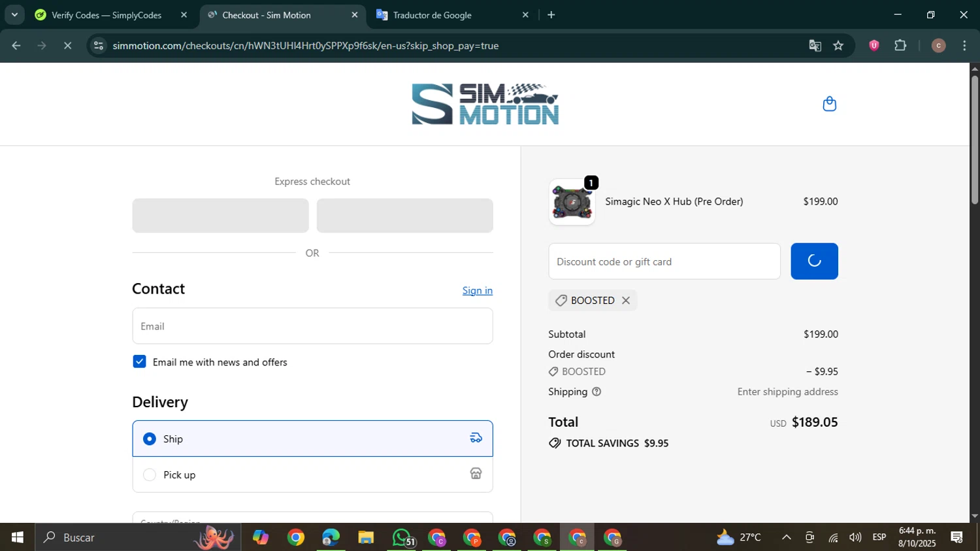Open the shopping bag cart icon

(x=829, y=104)
